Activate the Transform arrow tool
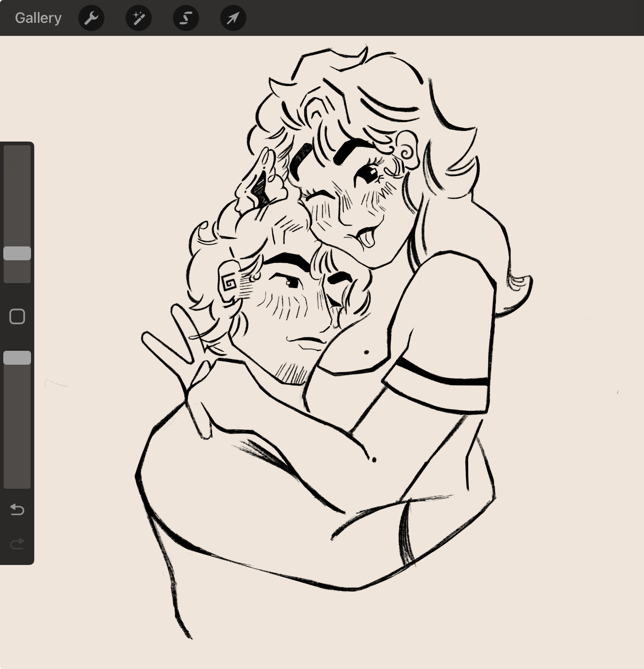Screen dimensions: 644x669 [x=233, y=18]
